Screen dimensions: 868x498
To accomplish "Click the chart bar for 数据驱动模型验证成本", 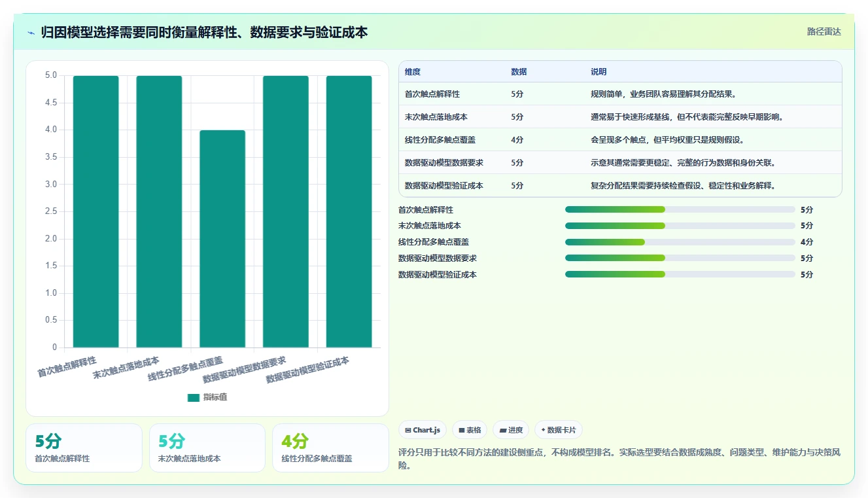I will coord(349,211).
